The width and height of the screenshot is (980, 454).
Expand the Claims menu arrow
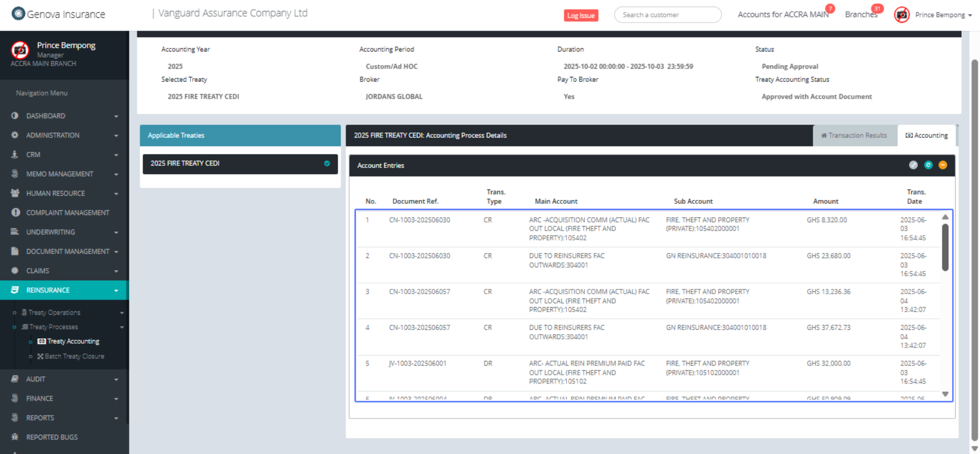(x=116, y=271)
